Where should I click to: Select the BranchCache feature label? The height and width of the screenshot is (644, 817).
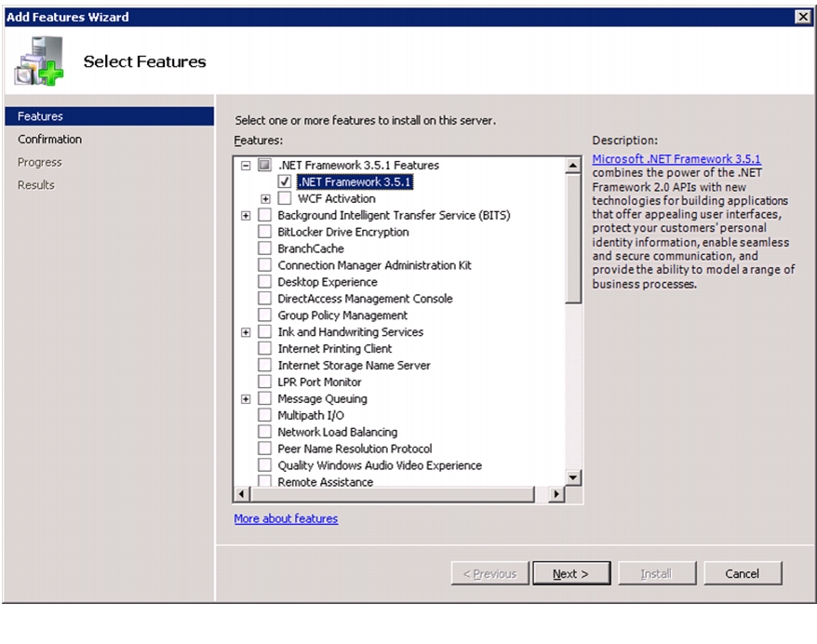[311, 248]
